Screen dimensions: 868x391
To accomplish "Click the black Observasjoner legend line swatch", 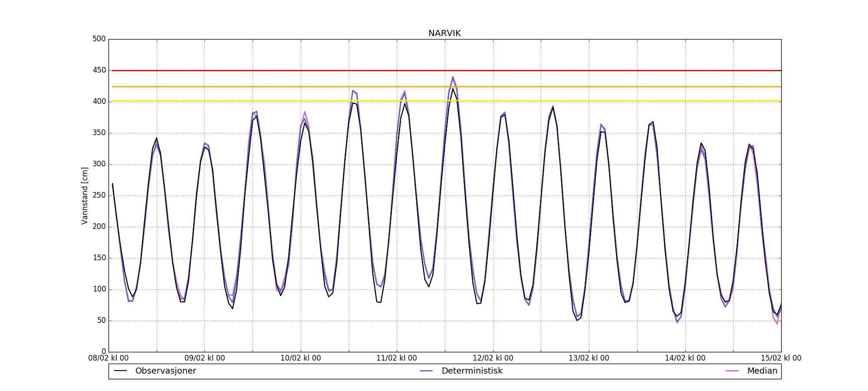I will [120, 371].
